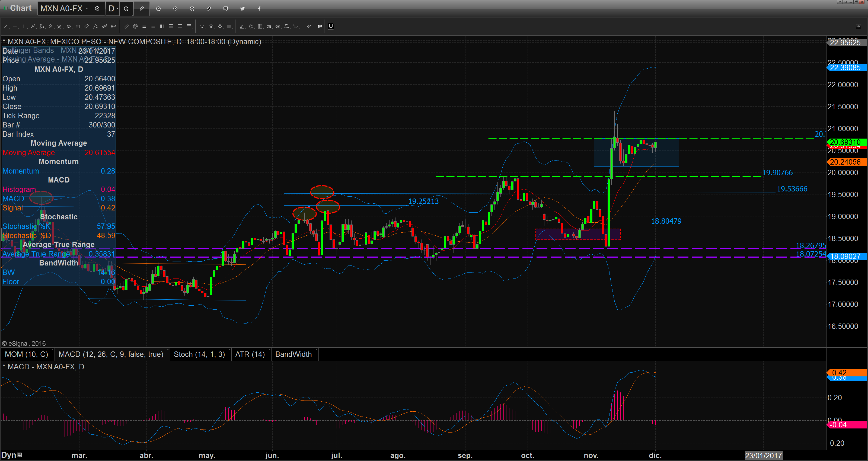Select the comment note icon beside eraser
The height and width of the screenshot is (461, 868).
(320, 26)
